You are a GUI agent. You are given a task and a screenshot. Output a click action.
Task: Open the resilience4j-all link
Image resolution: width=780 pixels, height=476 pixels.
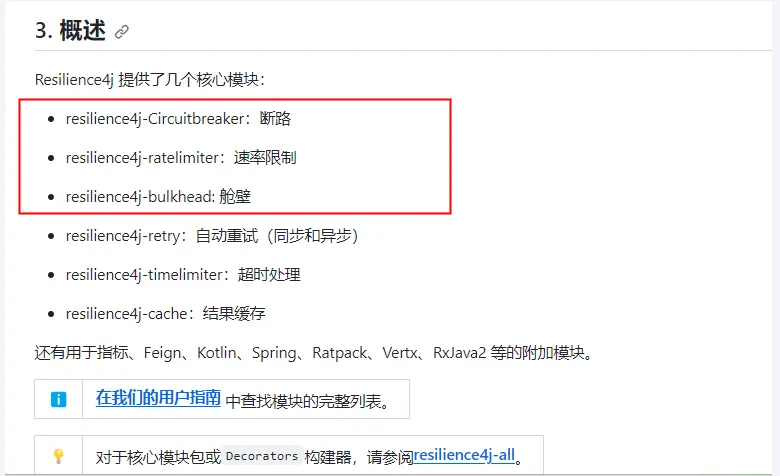point(464,455)
